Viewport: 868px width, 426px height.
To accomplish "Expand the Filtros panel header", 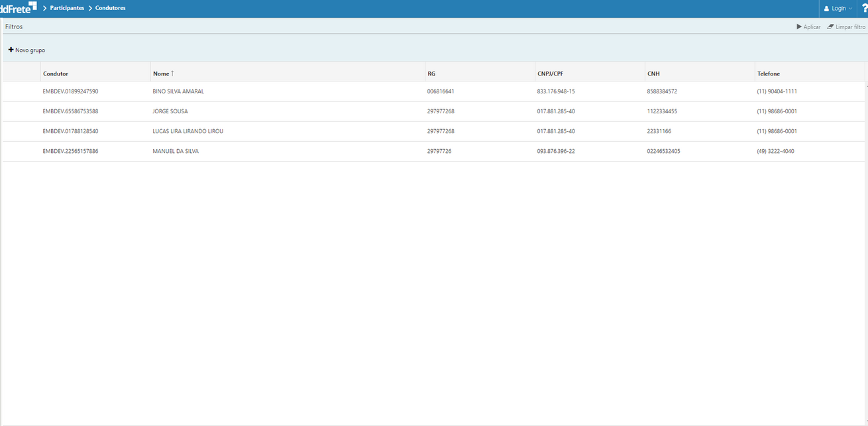I will (x=14, y=27).
